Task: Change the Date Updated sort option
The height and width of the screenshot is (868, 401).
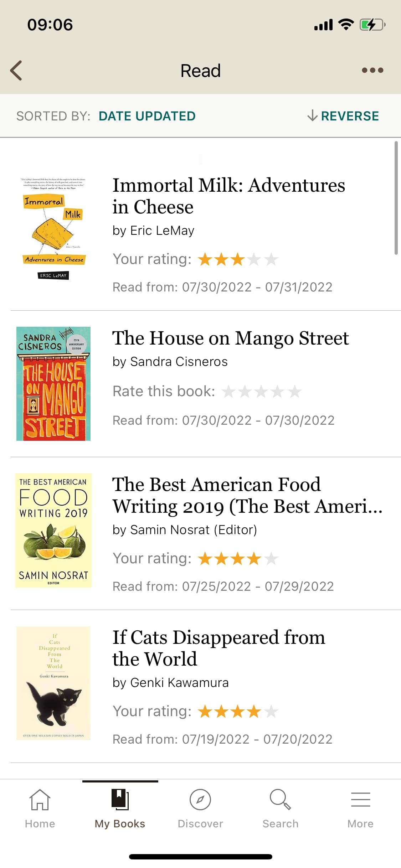Action: (x=147, y=116)
